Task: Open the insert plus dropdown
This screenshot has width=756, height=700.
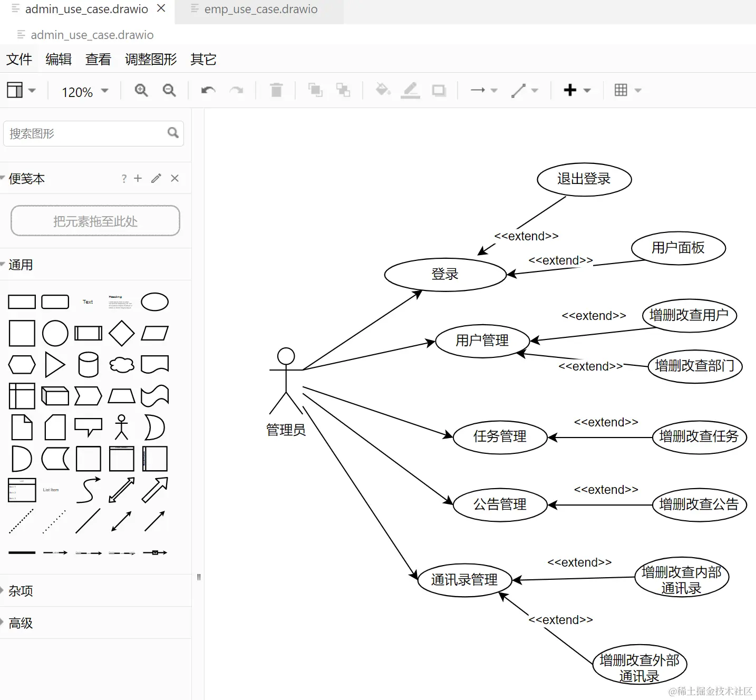Action: (577, 90)
